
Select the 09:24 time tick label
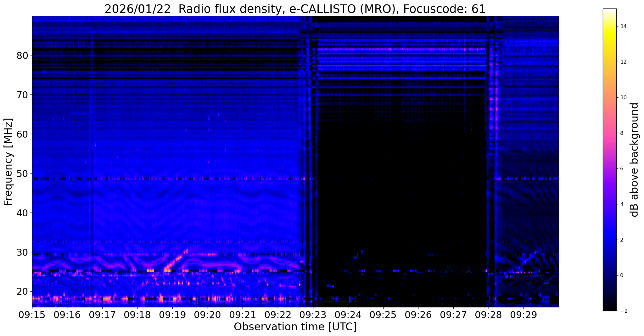coord(348,315)
